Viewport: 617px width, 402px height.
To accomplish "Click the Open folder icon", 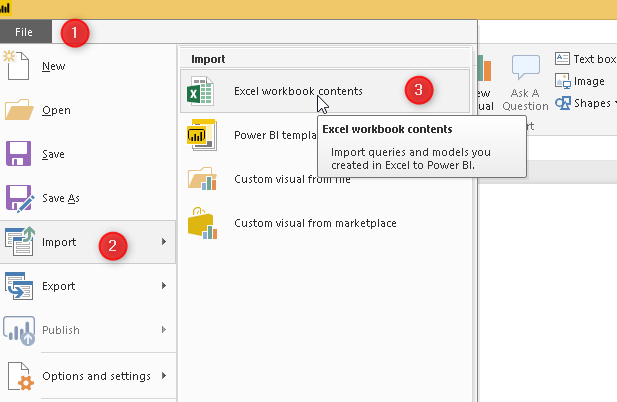I will [x=19, y=109].
